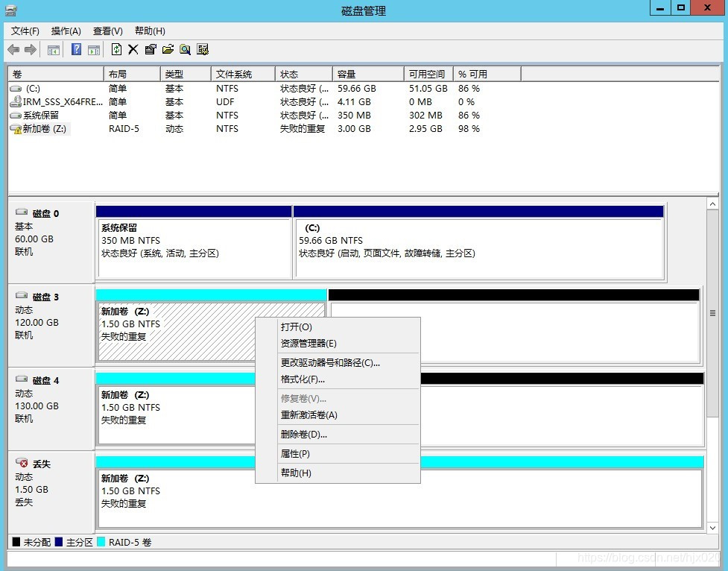Open the 操作(A) menu
The width and height of the screenshot is (728, 571).
coord(66,31)
